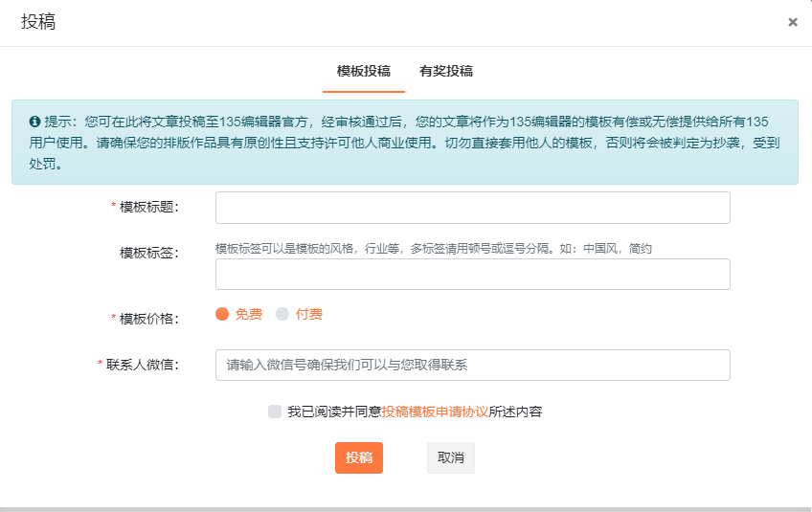The height and width of the screenshot is (512, 812).
Task: Click the 模板标题 field label
Action: (148, 207)
